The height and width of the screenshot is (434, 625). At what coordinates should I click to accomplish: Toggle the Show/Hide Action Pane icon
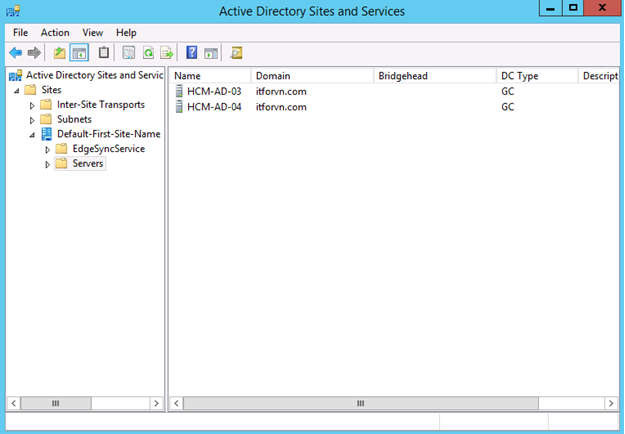[211, 52]
